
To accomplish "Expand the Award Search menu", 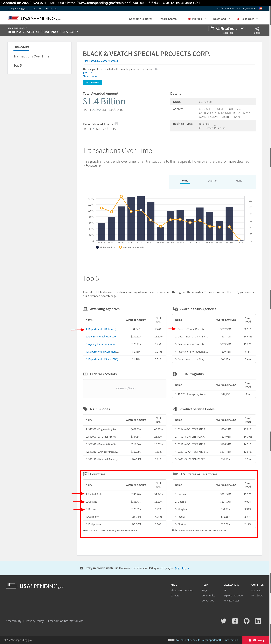I will click(x=170, y=19).
